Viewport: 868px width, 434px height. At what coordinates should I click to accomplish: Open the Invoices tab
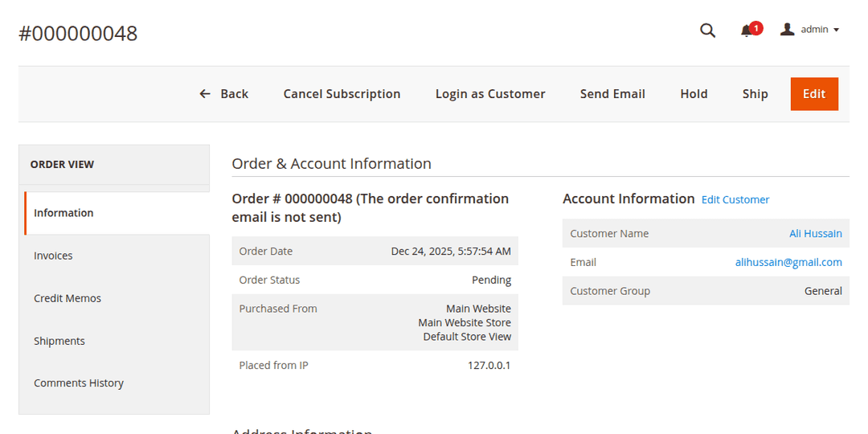tap(53, 256)
